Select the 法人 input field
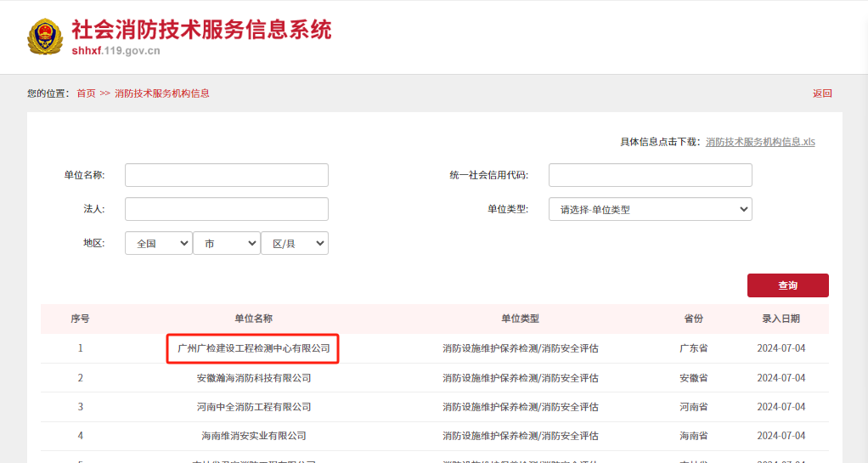 click(226, 209)
